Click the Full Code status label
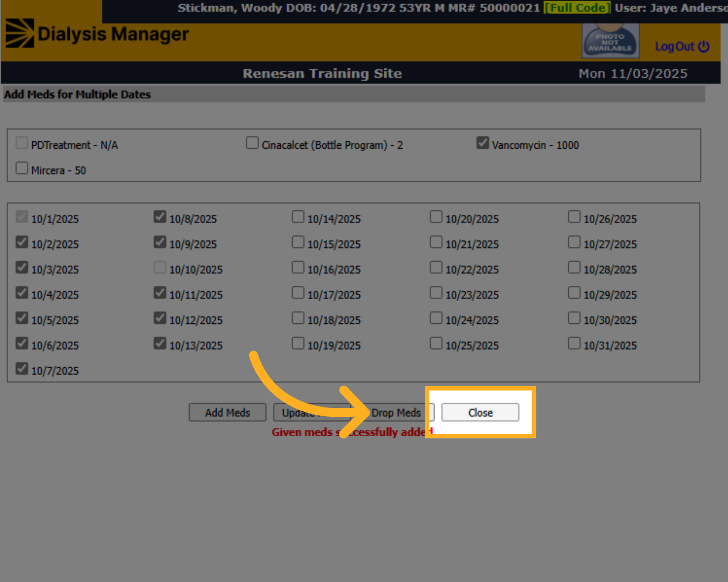This screenshot has height=582, width=728. tap(577, 8)
